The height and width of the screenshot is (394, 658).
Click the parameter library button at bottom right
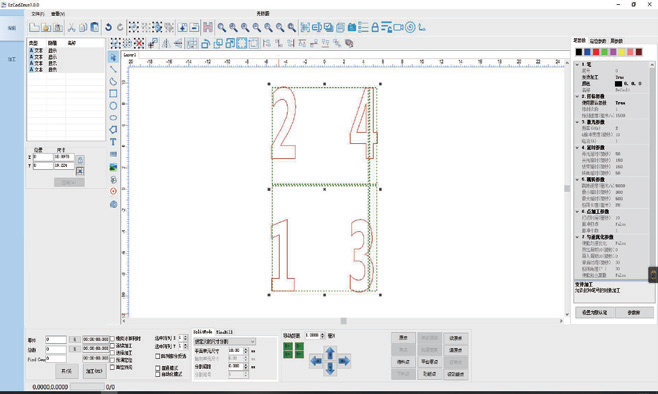click(634, 313)
